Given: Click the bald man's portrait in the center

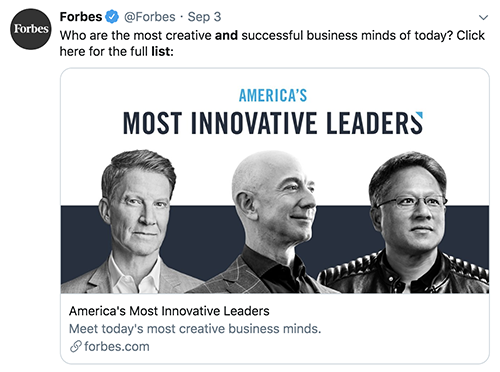Looking at the screenshot, I should pyautogui.click(x=267, y=223).
